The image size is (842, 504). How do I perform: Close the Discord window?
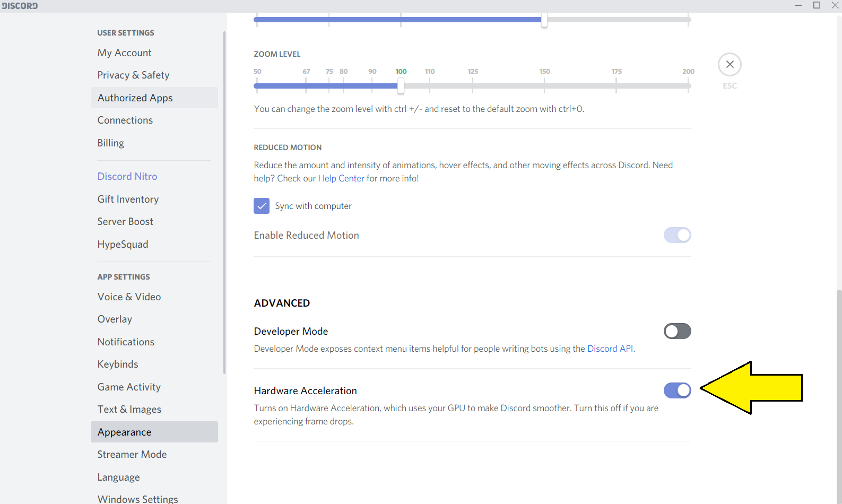click(x=835, y=5)
